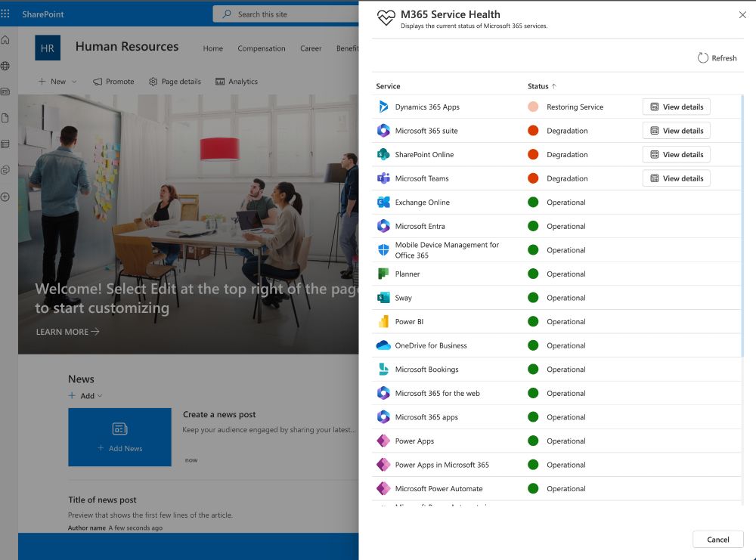This screenshot has width=756, height=560.
Task: Click the Exchange Online icon
Action: coord(383,202)
